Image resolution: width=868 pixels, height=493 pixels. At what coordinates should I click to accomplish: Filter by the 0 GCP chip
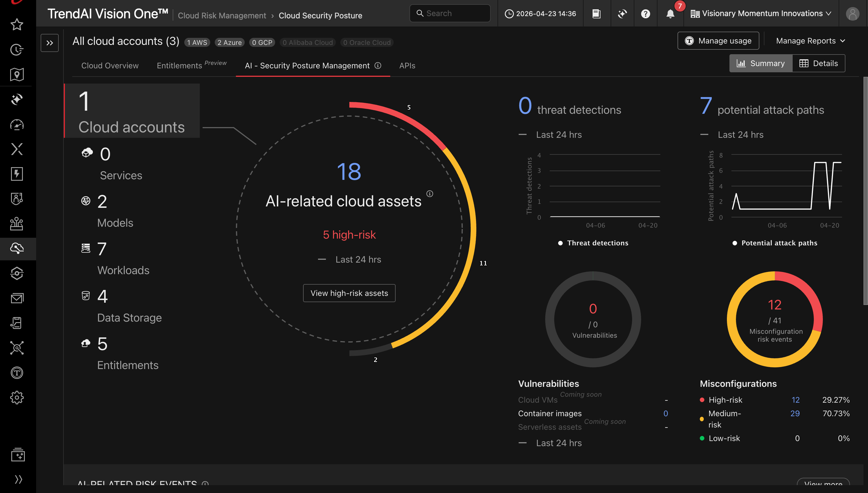(262, 42)
